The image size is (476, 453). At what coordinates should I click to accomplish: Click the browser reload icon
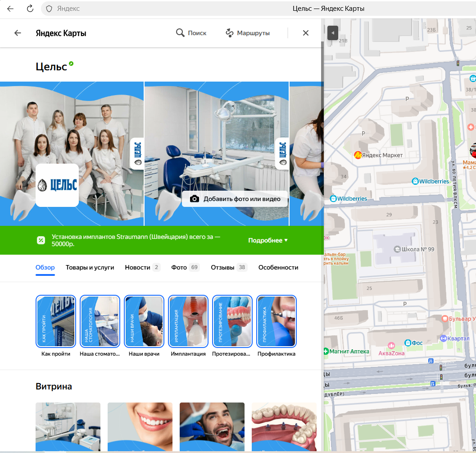tap(30, 9)
